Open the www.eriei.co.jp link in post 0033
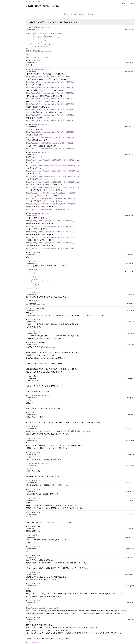Screen dimensions: 138x644 point(44,608)
